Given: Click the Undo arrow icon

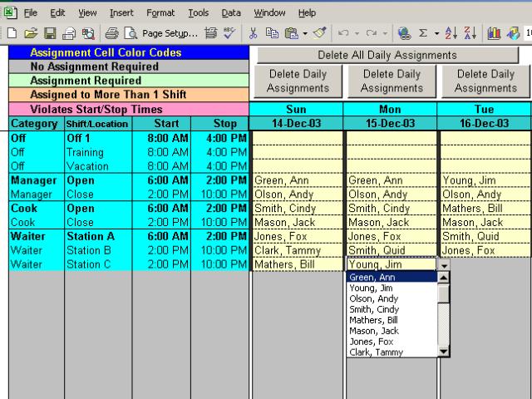Looking at the screenshot, I should tap(343, 33).
